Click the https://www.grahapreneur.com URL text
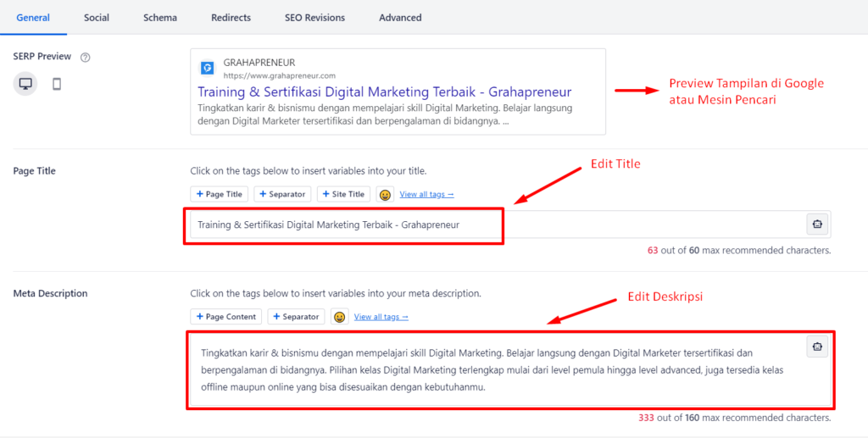 click(x=280, y=75)
